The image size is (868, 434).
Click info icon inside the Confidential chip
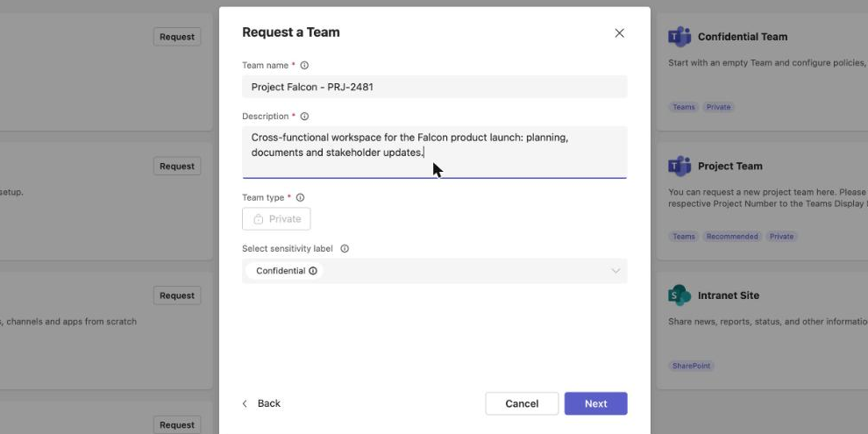coord(313,271)
